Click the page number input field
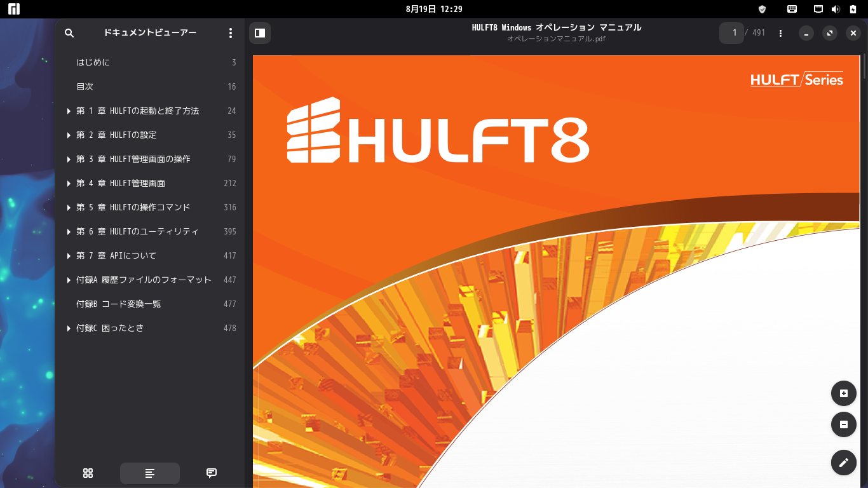This screenshot has height=488, width=868. [731, 33]
